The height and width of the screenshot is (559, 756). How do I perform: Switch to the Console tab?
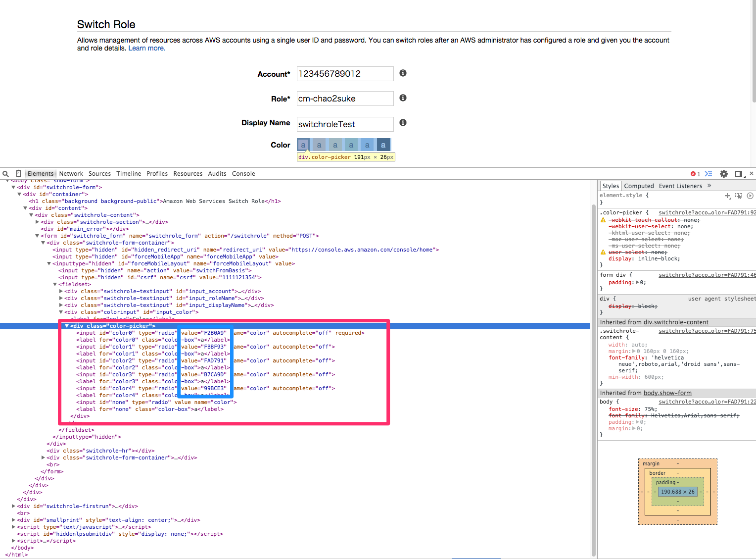point(243,174)
